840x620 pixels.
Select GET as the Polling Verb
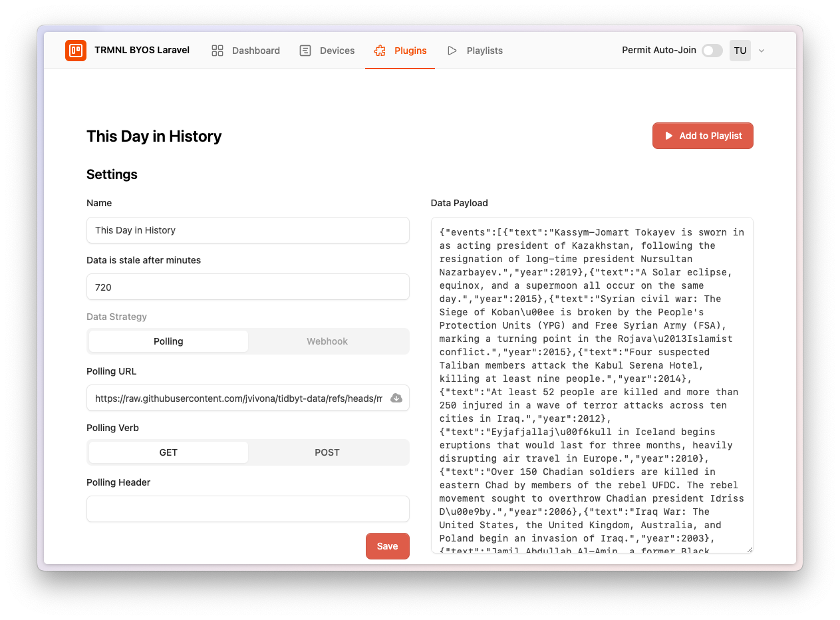point(168,452)
